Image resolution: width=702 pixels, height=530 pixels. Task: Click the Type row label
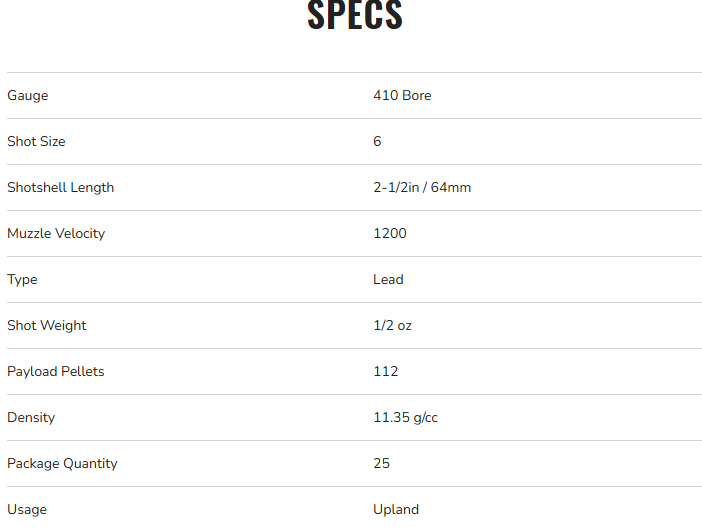tap(22, 280)
